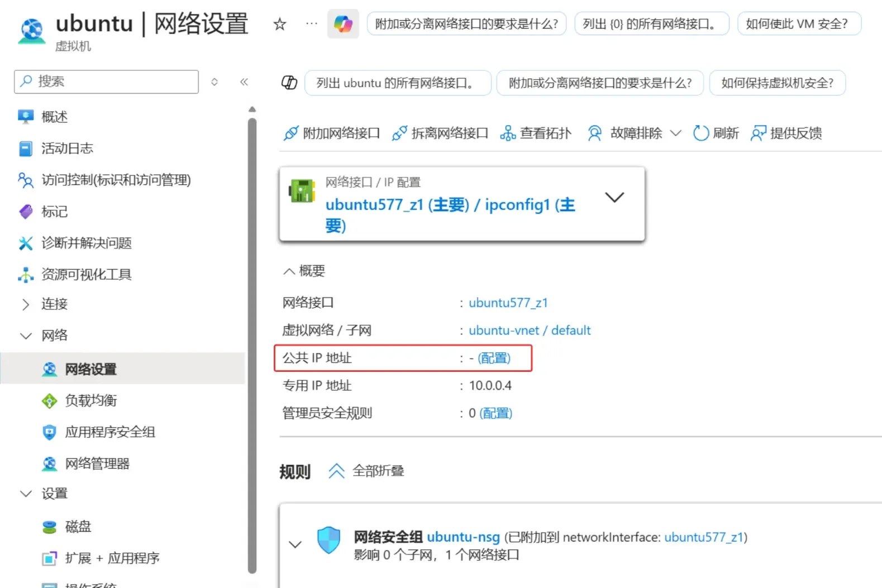
Task: Click the Copilot outline icon beside suggestions
Action: (x=289, y=83)
